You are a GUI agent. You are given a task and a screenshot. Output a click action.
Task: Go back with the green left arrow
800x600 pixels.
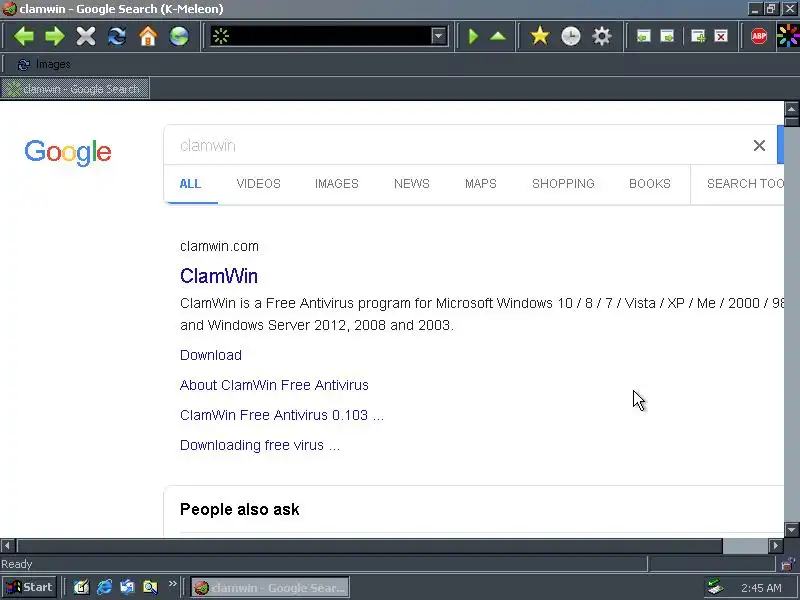[x=23, y=36]
